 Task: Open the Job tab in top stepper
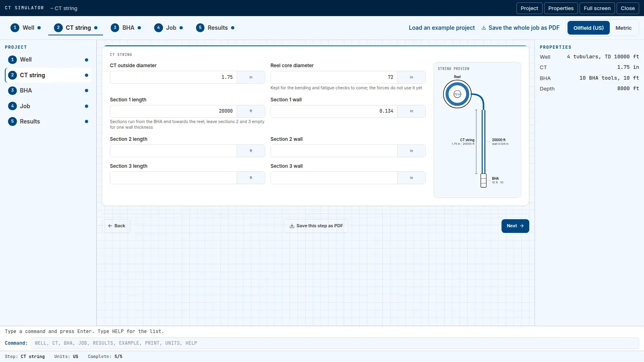pos(169,28)
